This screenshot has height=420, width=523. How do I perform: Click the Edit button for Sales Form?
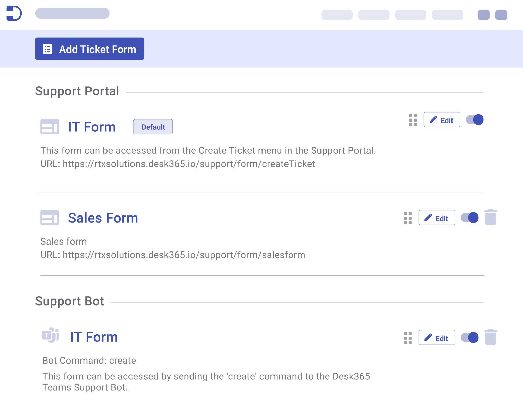pyautogui.click(x=437, y=218)
